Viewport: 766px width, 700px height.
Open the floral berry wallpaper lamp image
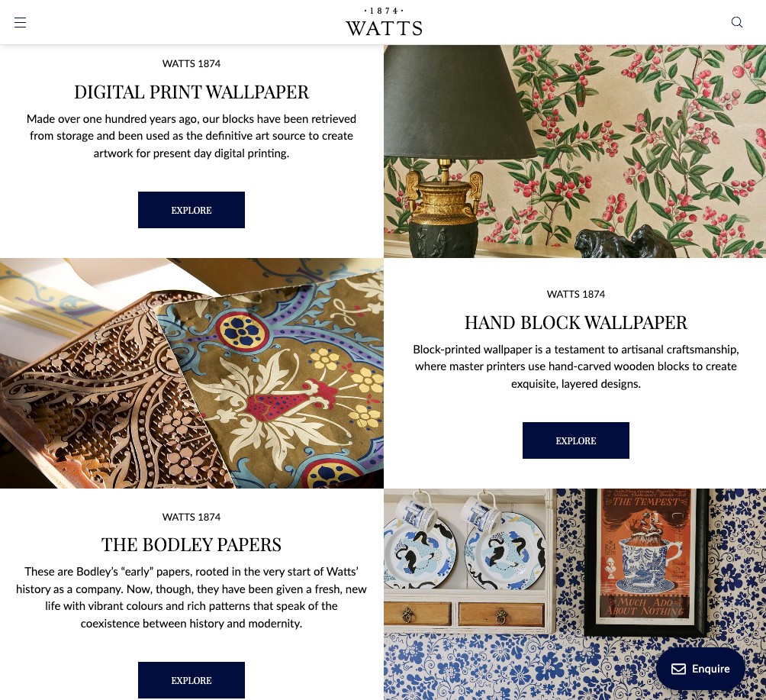[x=575, y=151]
